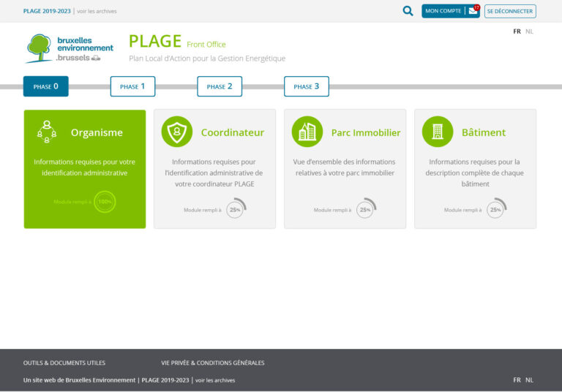562x392 pixels.
Task: Select FR in the footer
Action: [x=517, y=380]
